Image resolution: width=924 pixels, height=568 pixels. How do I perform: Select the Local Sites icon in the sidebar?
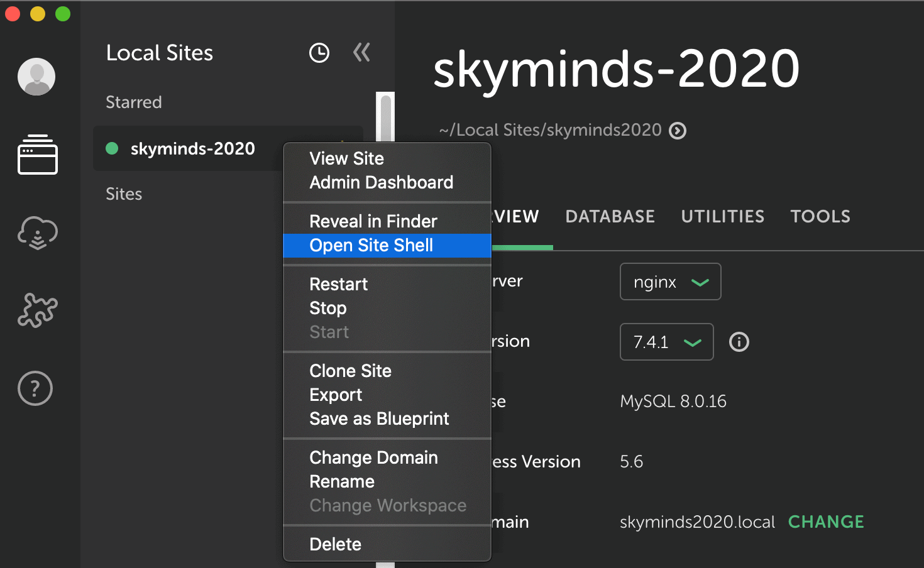point(37,155)
